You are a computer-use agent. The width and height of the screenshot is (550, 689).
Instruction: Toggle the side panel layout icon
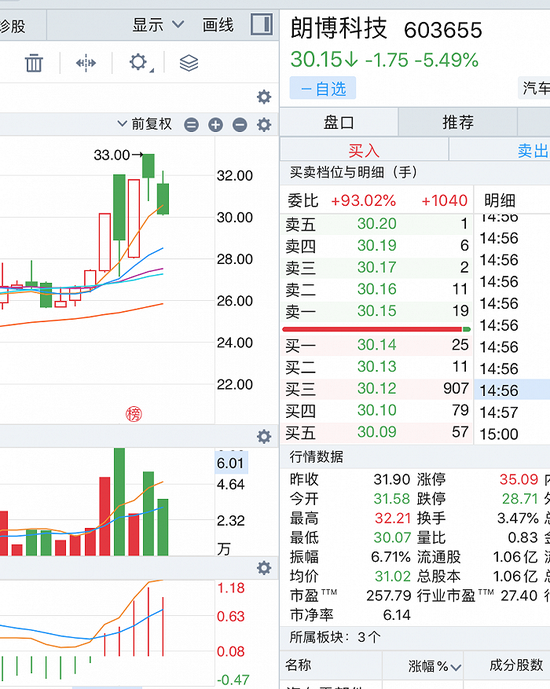[262, 24]
